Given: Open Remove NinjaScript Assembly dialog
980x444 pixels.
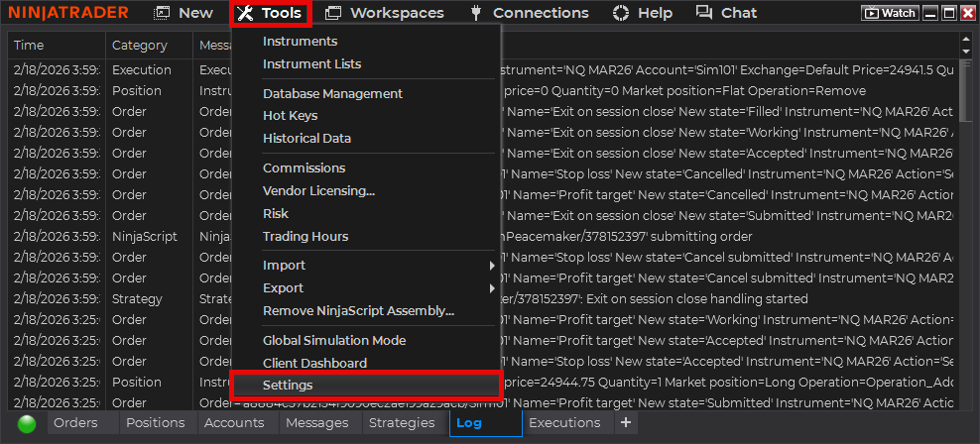Looking at the screenshot, I should point(358,311).
